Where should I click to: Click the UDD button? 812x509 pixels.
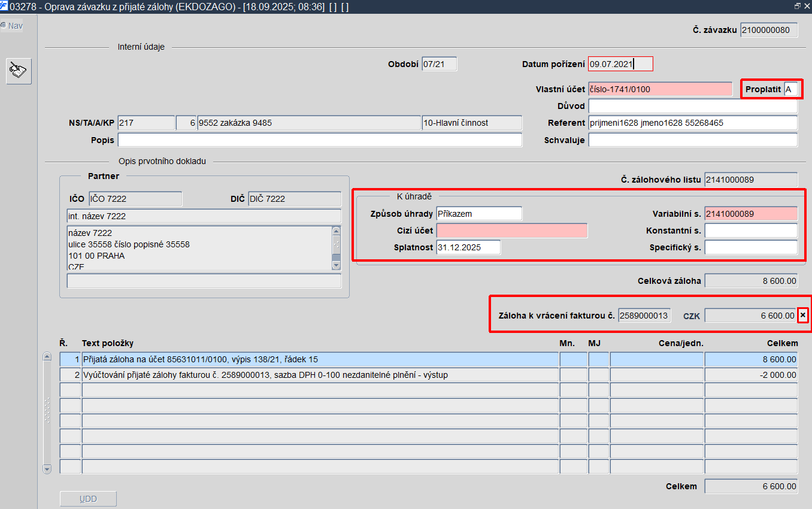[x=88, y=499]
